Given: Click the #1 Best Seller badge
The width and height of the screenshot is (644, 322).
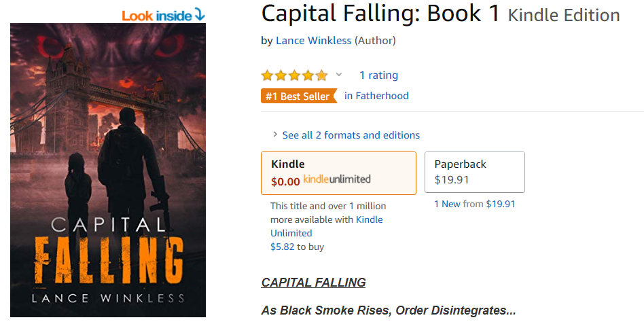Looking at the screenshot, I should (x=299, y=96).
